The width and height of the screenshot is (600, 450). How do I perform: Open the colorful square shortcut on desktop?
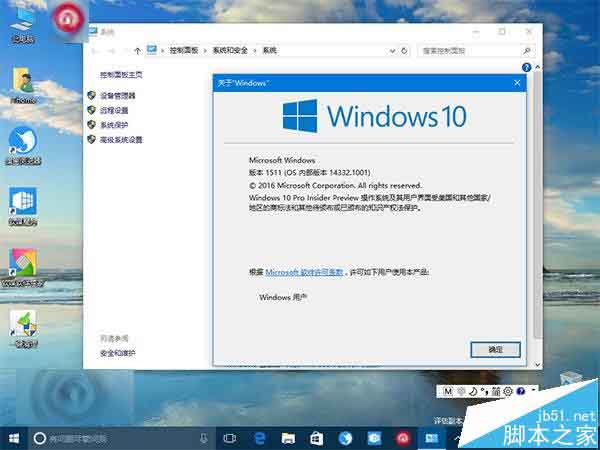[23, 267]
